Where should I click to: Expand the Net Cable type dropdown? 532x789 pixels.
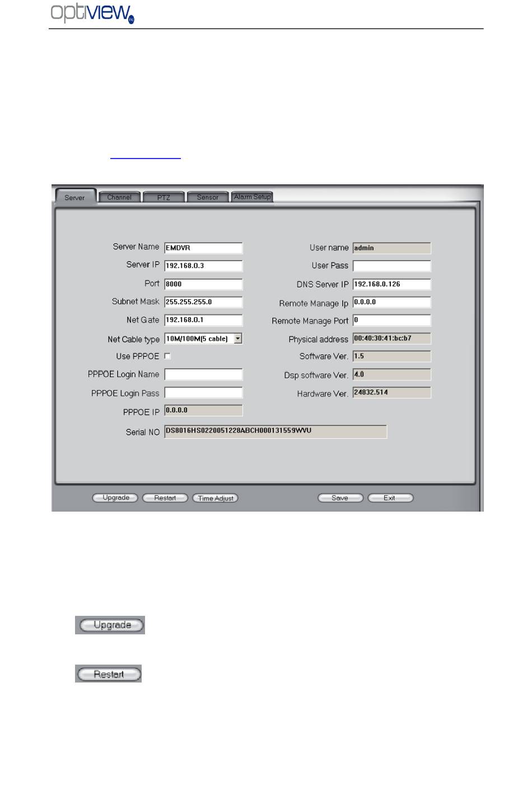point(238,338)
